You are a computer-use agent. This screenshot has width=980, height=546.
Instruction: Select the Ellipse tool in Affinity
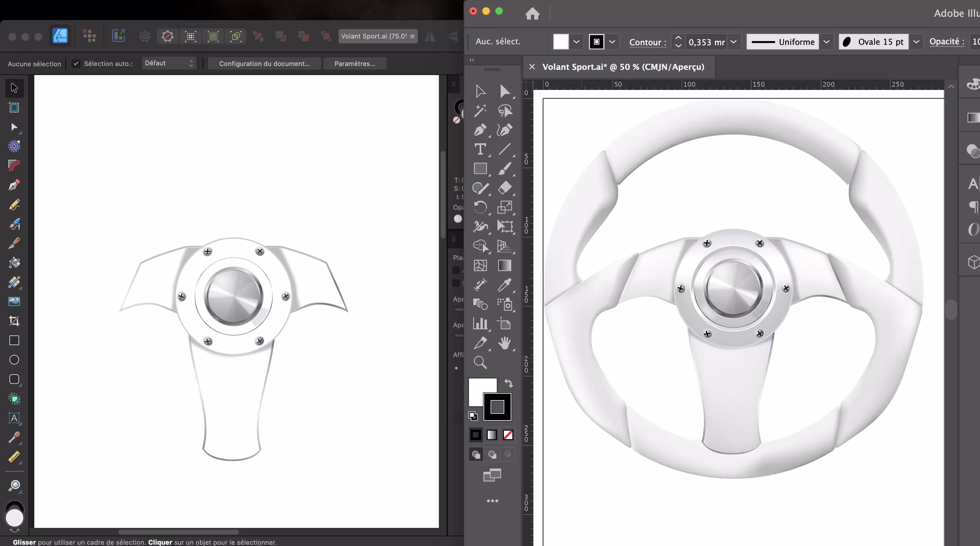point(14,360)
